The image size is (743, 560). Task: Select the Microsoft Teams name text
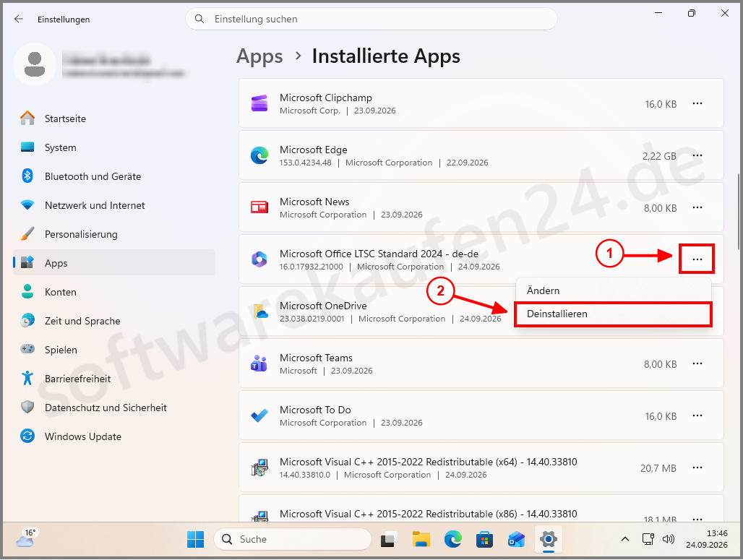[x=316, y=358]
